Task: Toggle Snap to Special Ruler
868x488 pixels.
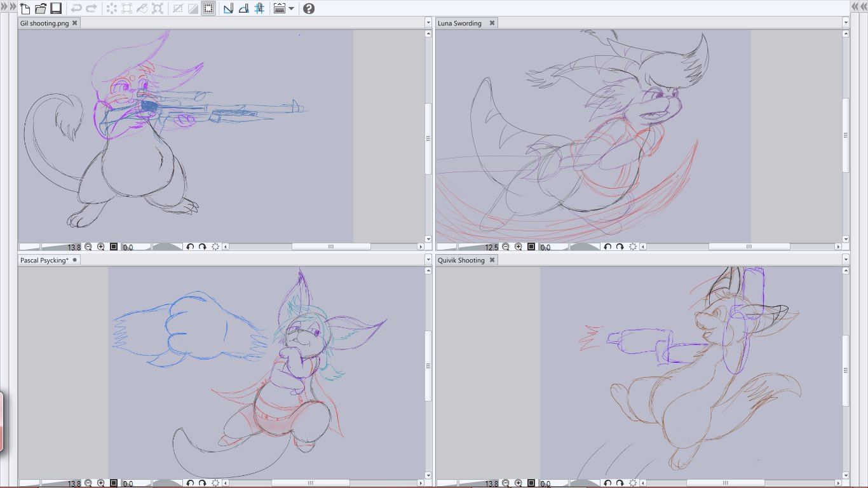Action: pyautogui.click(x=244, y=8)
